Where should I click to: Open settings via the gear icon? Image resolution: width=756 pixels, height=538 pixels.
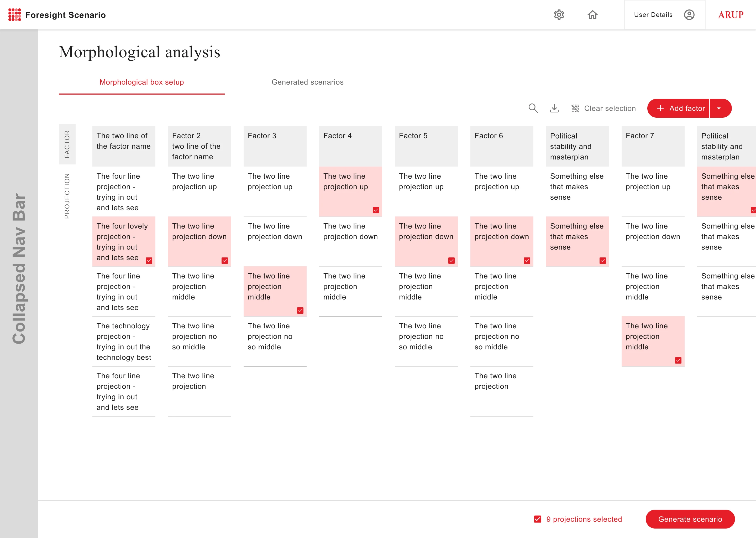click(x=559, y=14)
